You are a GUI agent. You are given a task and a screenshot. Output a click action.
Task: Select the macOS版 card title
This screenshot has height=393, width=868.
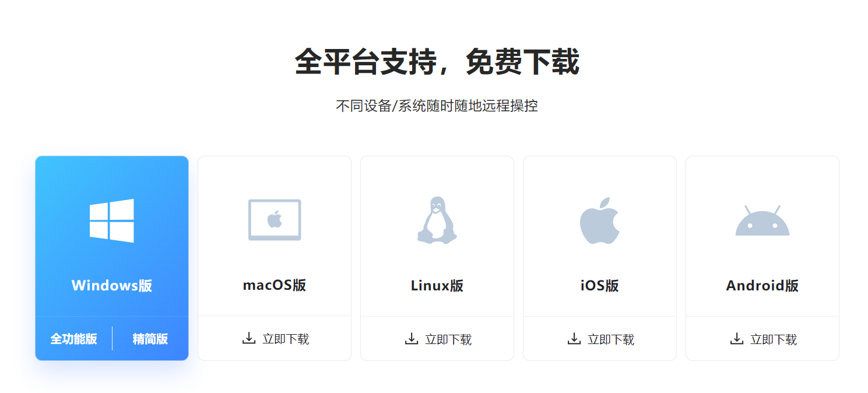click(275, 285)
